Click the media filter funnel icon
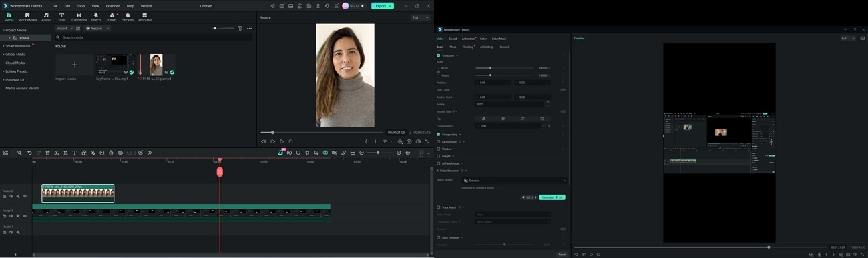The image size is (868, 258). coord(240,29)
